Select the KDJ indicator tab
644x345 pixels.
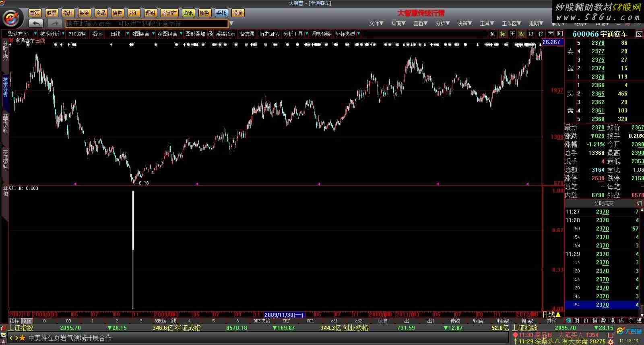coord(286,321)
